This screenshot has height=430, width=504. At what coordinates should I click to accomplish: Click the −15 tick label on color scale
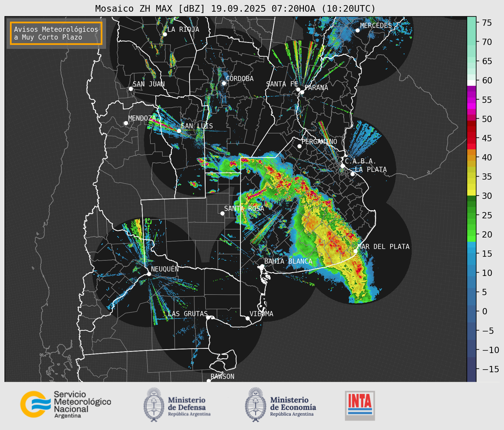click(490, 369)
